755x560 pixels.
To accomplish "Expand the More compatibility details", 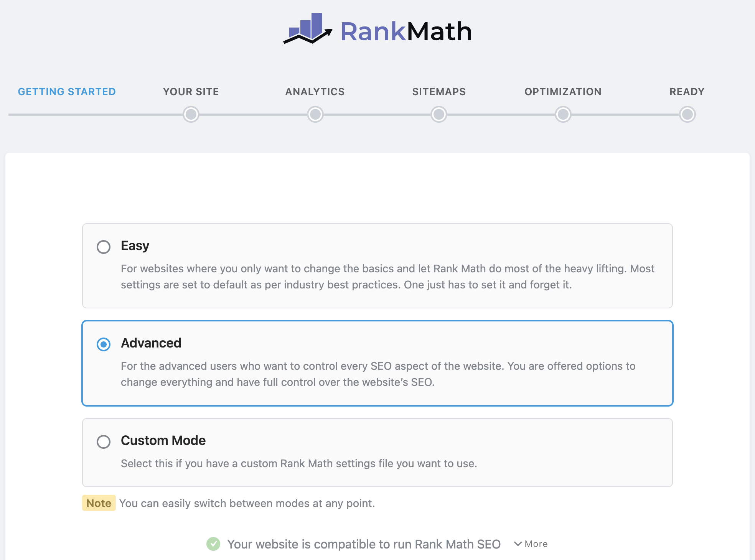I will [531, 544].
